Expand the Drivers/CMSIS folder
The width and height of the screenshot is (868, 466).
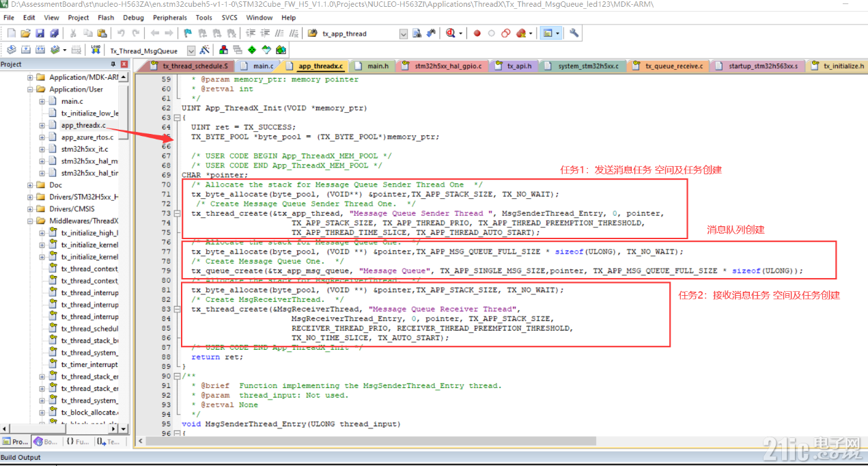coord(31,209)
